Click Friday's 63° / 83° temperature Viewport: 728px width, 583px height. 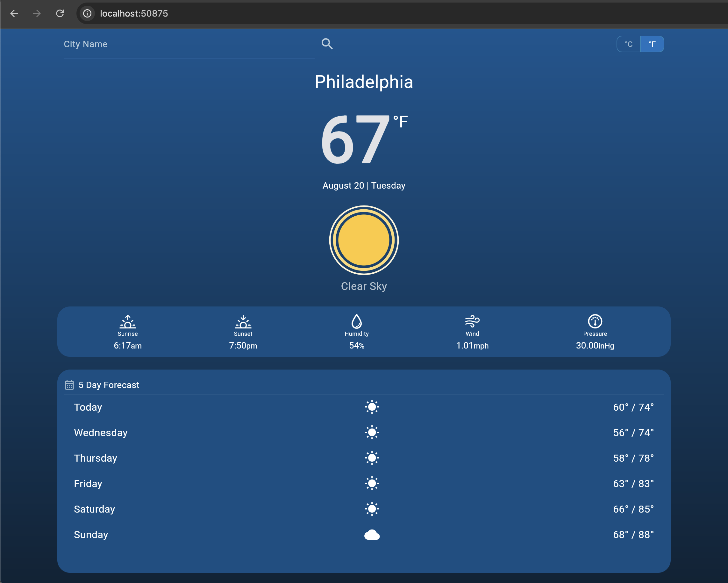point(633,484)
